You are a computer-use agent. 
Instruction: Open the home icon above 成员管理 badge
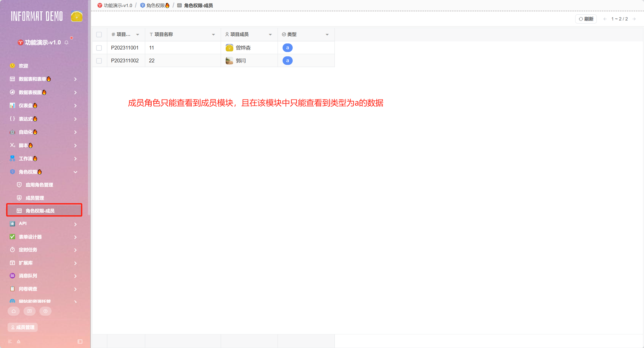(13, 311)
